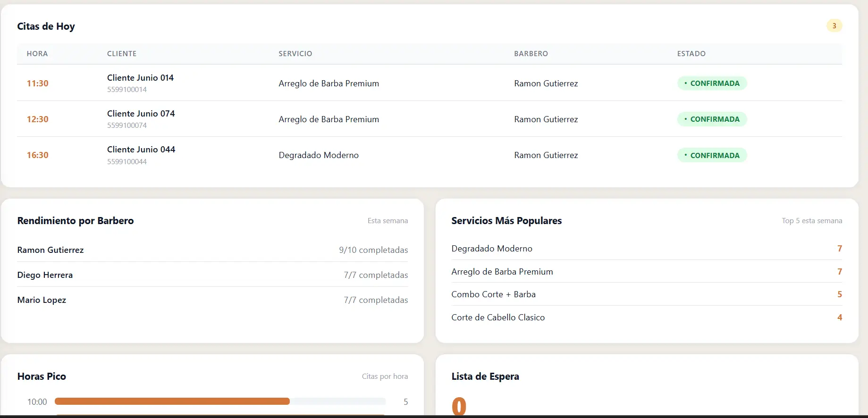Image resolution: width=868 pixels, height=418 pixels.
Task: Click Diego Herrera's 7/7 completadas value
Action: click(376, 275)
